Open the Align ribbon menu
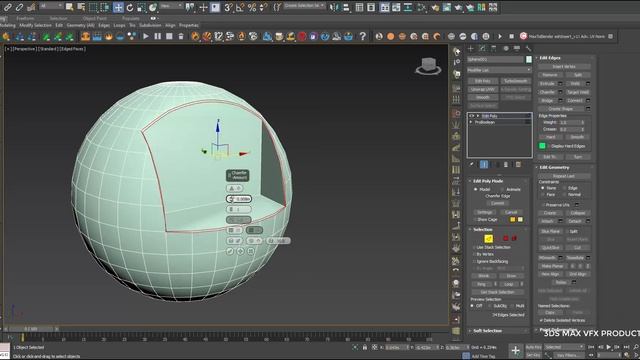Screen dimensions: 640x360 [170, 25]
